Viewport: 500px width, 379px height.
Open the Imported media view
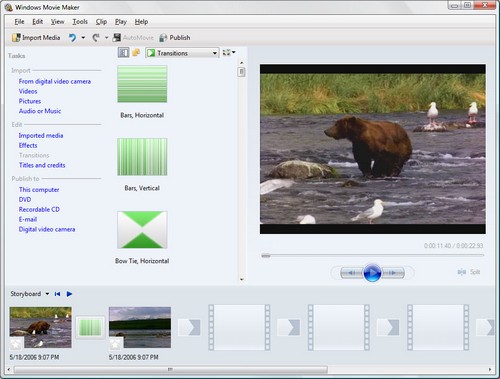click(41, 136)
